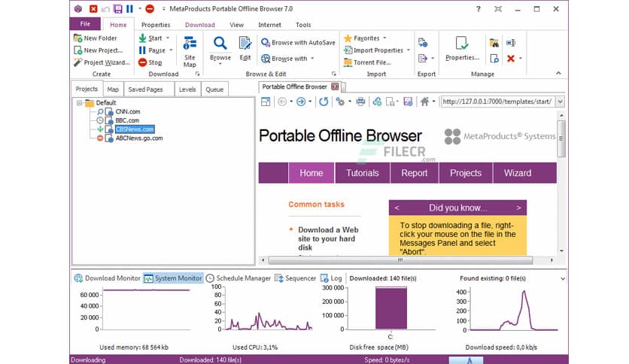The image size is (629, 364).
Task: Open Import Properties dropdown arrow
Action: (x=409, y=50)
